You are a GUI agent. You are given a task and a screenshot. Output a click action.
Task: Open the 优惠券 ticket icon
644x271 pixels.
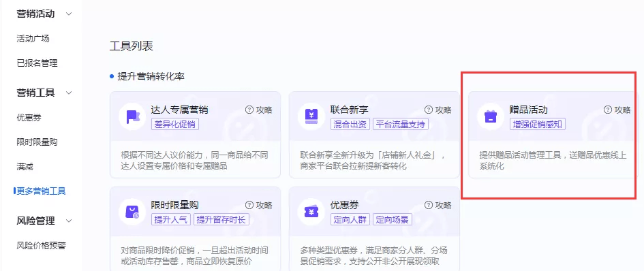[x=311, y=212]
